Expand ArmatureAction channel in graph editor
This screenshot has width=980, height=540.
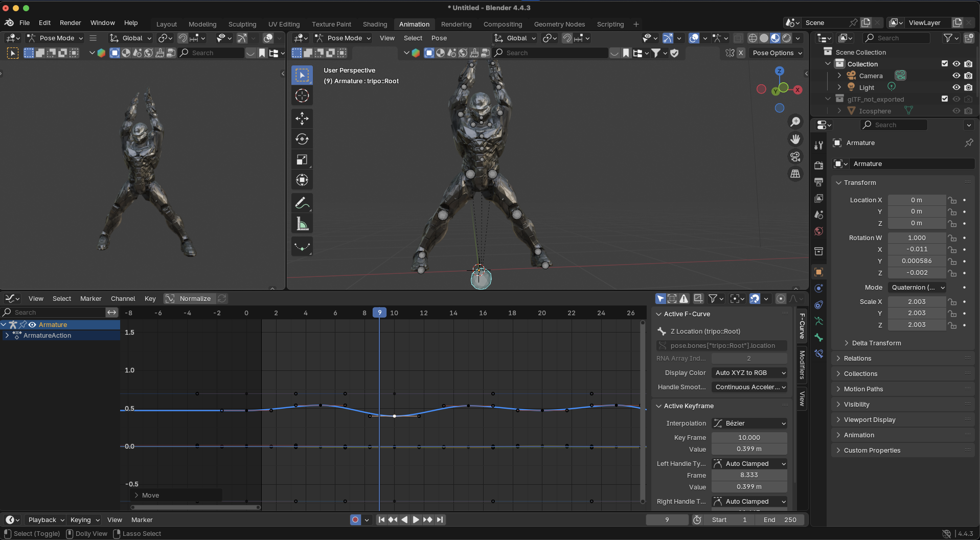pyautogui.click(x=7, y=336)
